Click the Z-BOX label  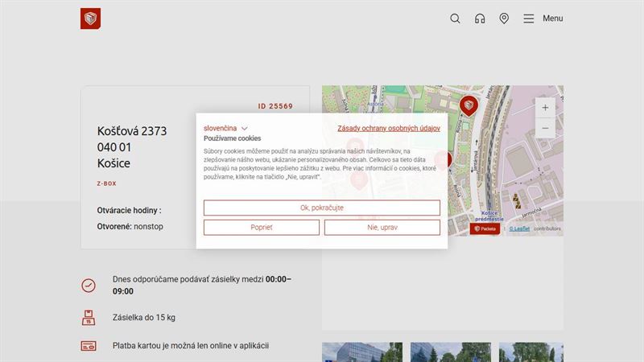point(107,183)
